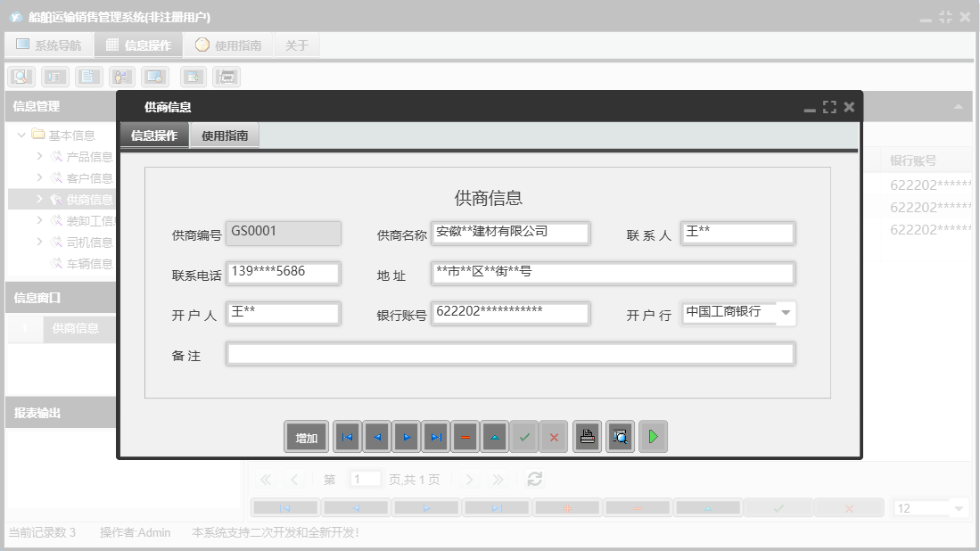The height and width of the screenshot is (551, 980).
Task: Go to the previous record
Action: (x=378, y=436)
